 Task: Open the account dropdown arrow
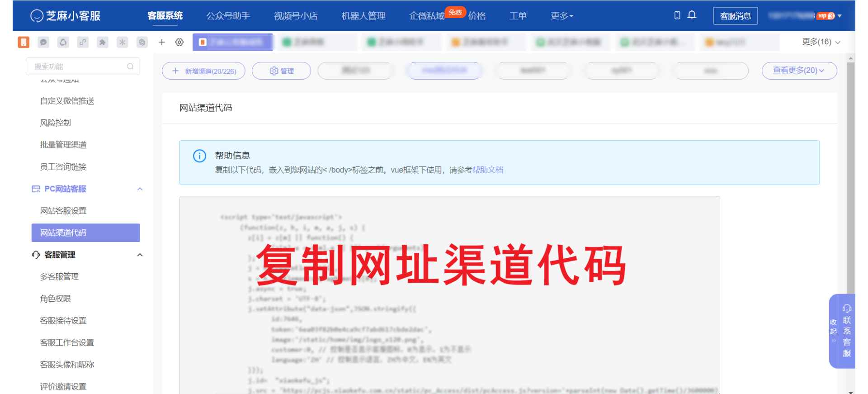(x=840, y=16)
